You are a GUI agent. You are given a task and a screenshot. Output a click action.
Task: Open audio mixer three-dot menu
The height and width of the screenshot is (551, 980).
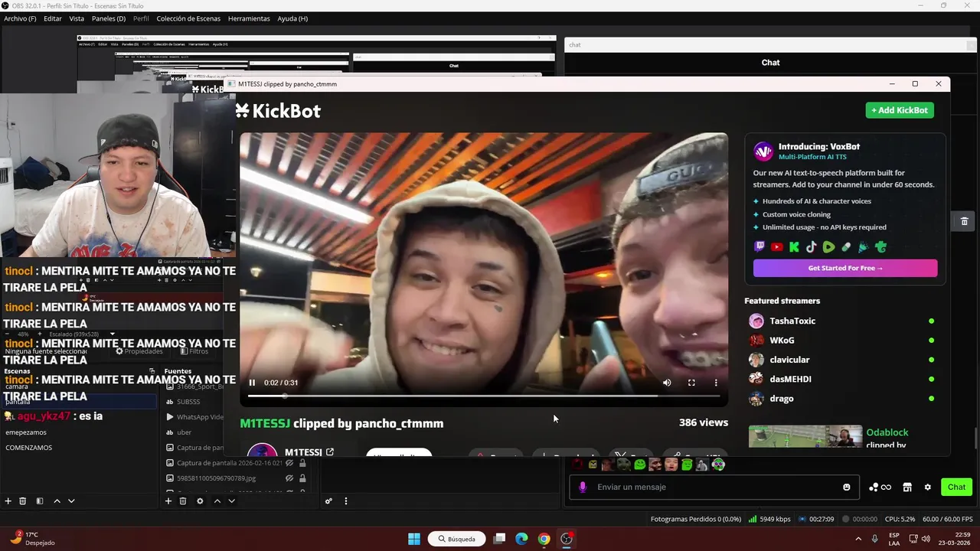click(345, 501)
